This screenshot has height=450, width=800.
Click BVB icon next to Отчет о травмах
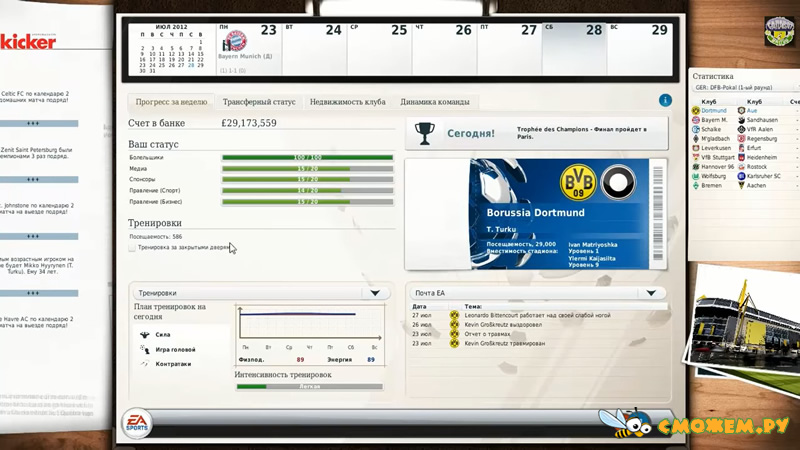point(454,334)
